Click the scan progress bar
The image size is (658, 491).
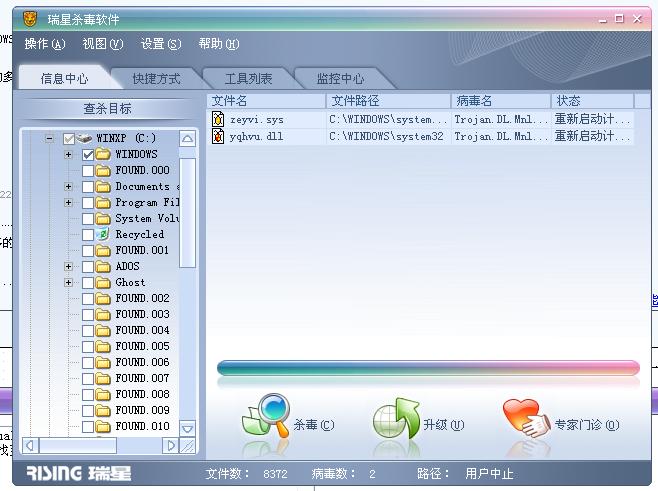(428, 368)
